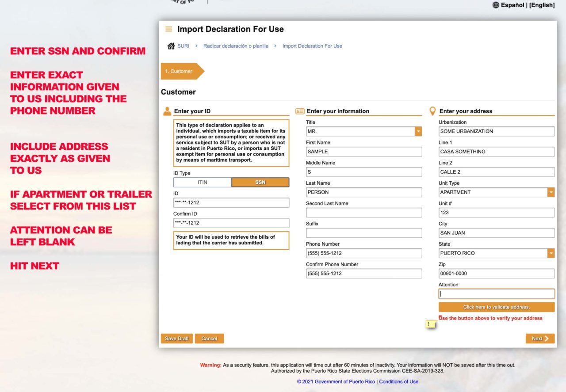Image resolution: width=566 pixels, height=392 pixels.
Task: Open the Title dropdown showing MR.
Action: [417, 131]
